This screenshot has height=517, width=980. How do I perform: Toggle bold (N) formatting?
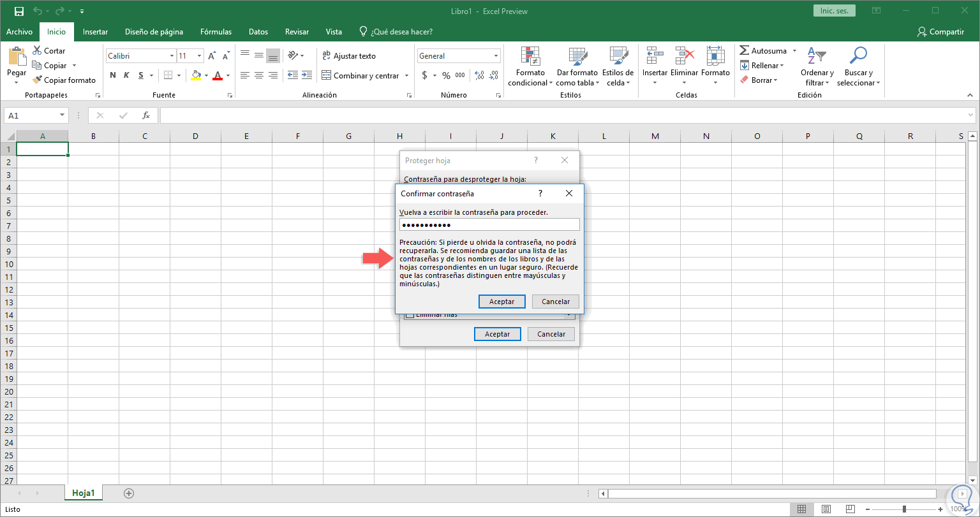tap(113, 75)
